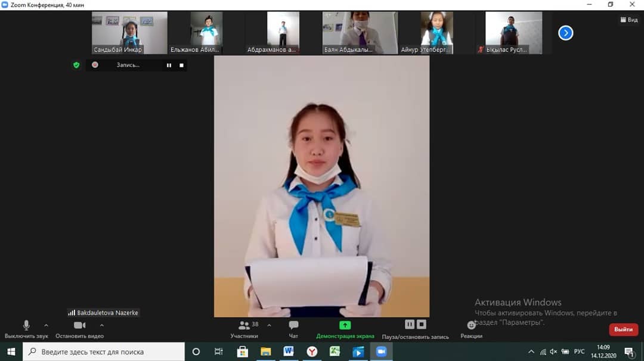Open volume control in system tray
Screen dimensions: 644x361
click(x=553, y=351)
